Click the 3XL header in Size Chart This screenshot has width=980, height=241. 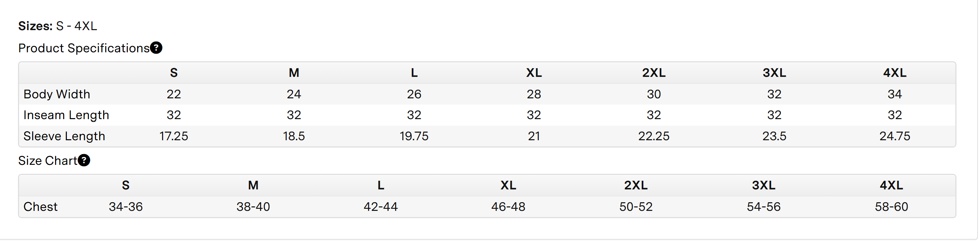[x=763, y=185]
